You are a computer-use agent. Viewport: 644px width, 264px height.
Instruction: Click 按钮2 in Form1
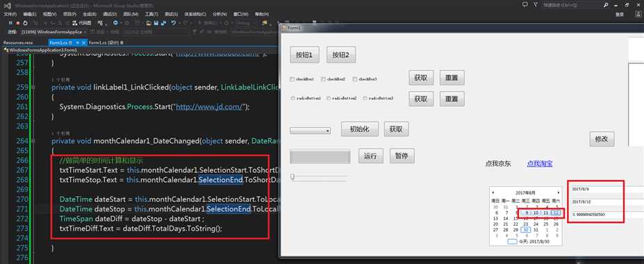[341, 55]
